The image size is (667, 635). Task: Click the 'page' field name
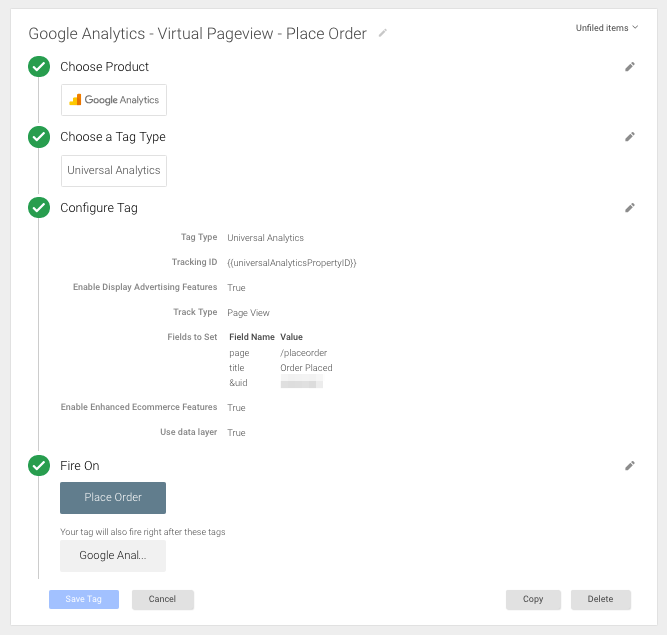pyautogui.click(x=239, y=353)
